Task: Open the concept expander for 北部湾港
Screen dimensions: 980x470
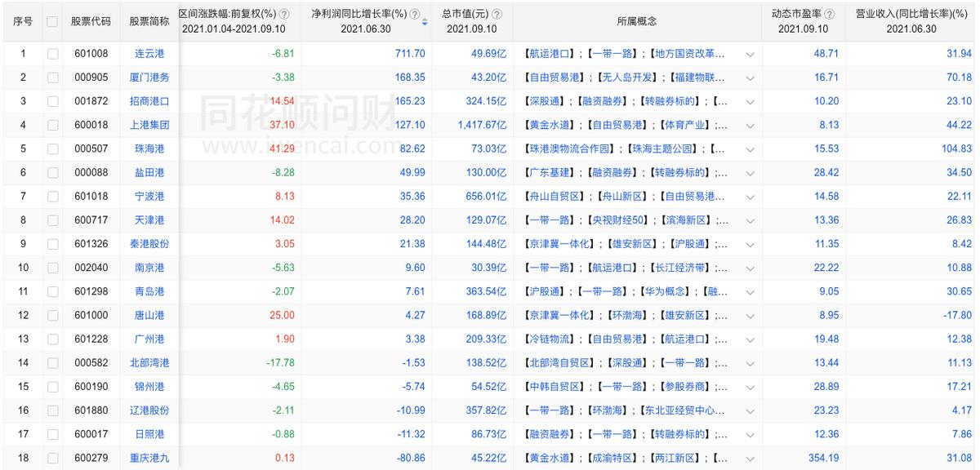Action: [749, 361]
